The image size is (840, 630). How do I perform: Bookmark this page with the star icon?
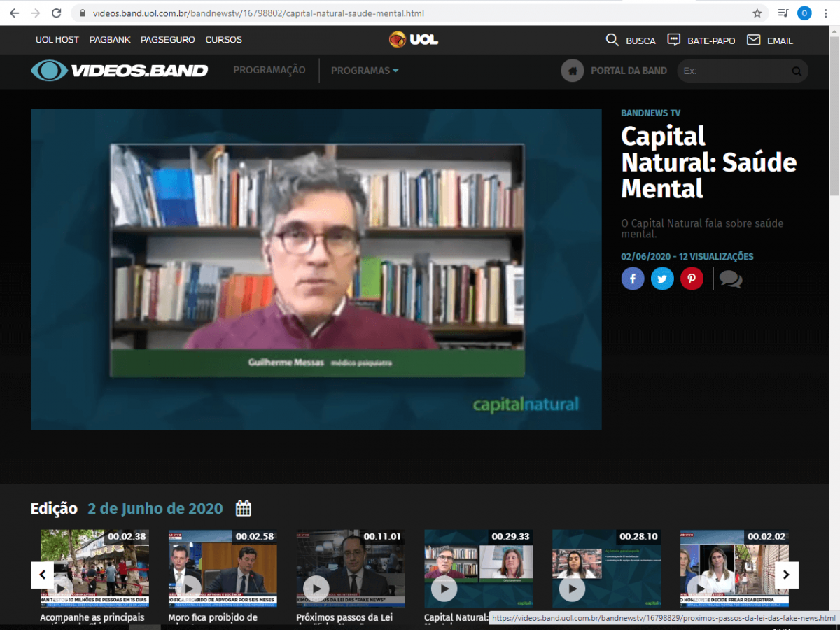(x=757, y=13)
